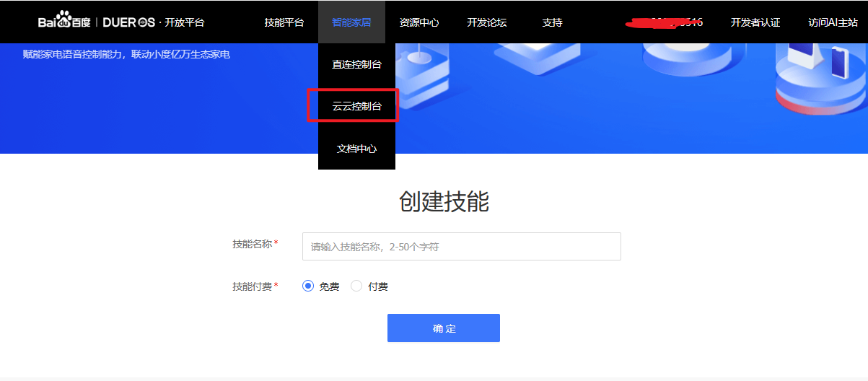Click 支持 in the navigation bar
Image resolution: width=868 pixels, height=381 pixels.
pos(552,22)
